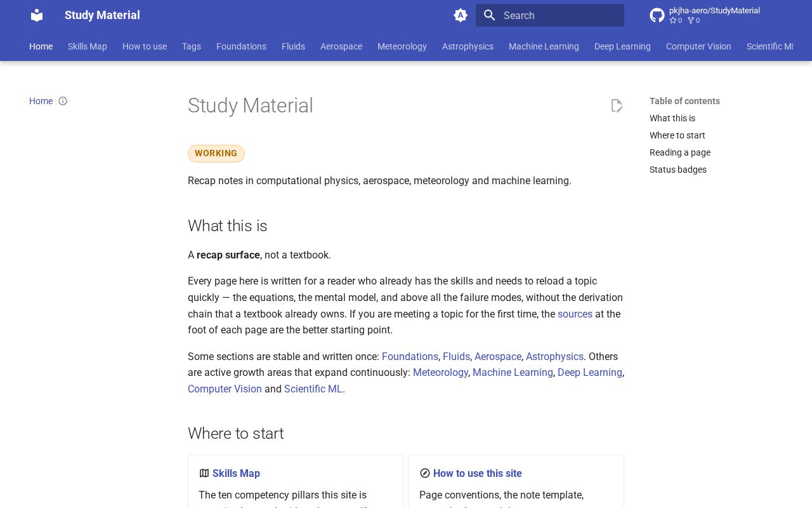Open the Aerospace navigation tab

[341, 46]
